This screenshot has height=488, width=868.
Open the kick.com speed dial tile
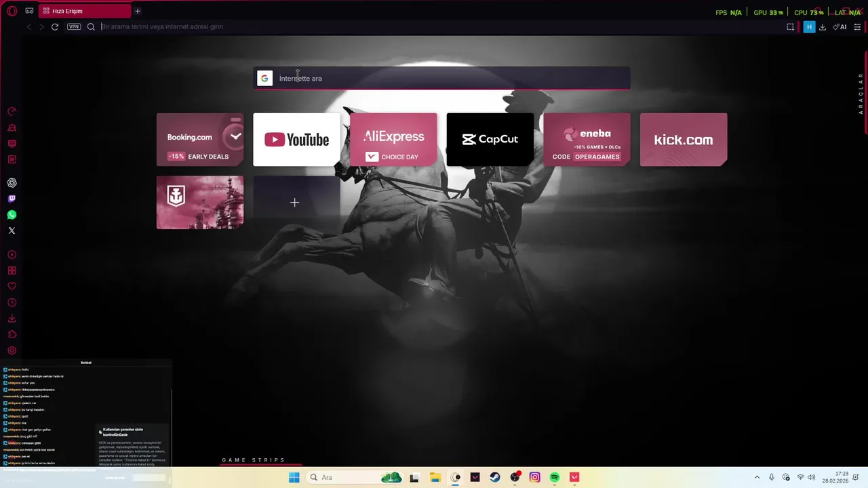tap(684, 140)
